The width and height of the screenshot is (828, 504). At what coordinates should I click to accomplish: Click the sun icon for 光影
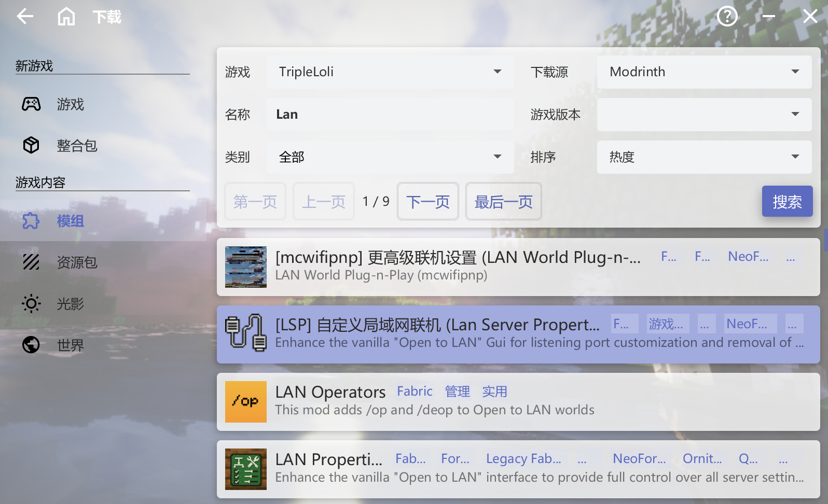(x=31, y=304)
